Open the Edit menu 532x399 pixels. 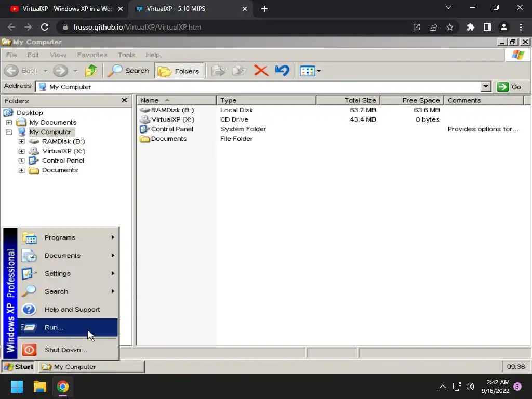(x=33, y=55)
